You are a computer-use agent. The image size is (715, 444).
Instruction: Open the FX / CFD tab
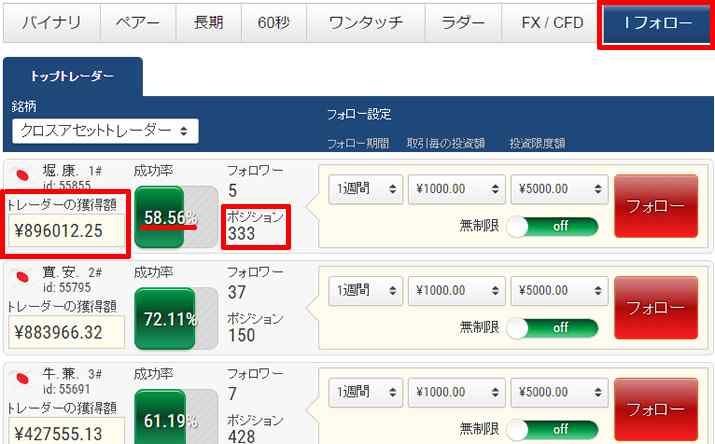point(552,23)
